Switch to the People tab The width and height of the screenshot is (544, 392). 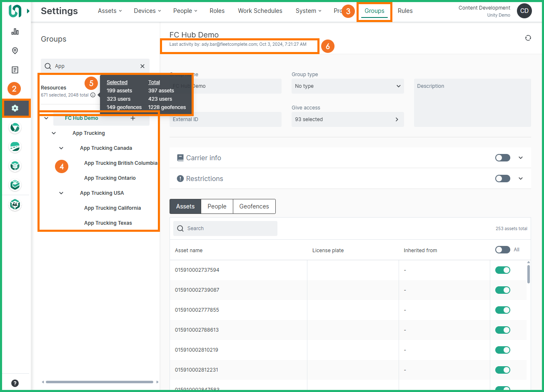(217, 206)
